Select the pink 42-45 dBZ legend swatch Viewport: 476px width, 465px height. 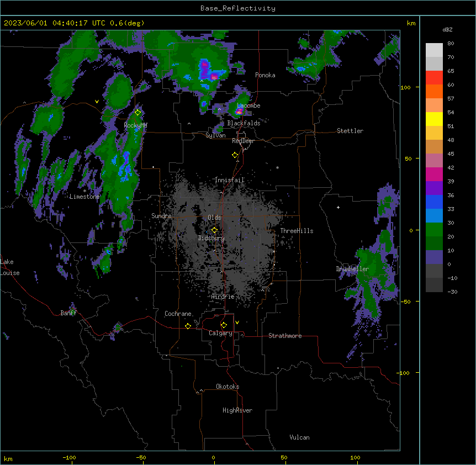434,161
